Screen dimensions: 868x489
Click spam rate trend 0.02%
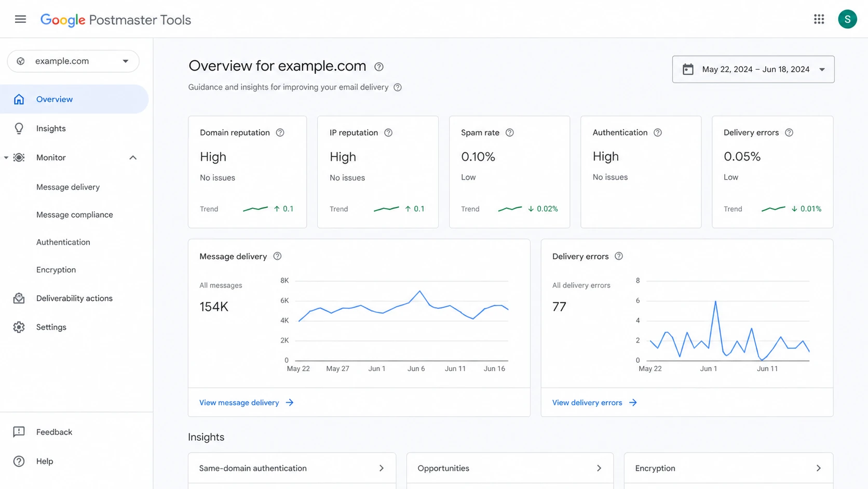pyautogui.click(x=547, y=209)
